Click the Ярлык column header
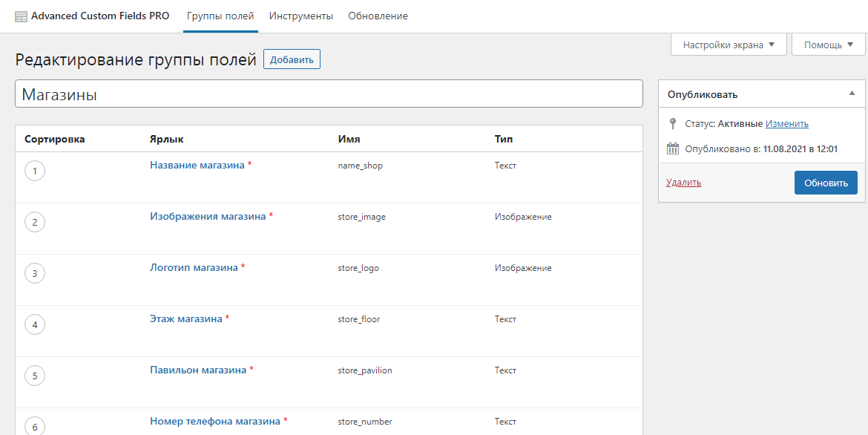 (x=167, y=139)
